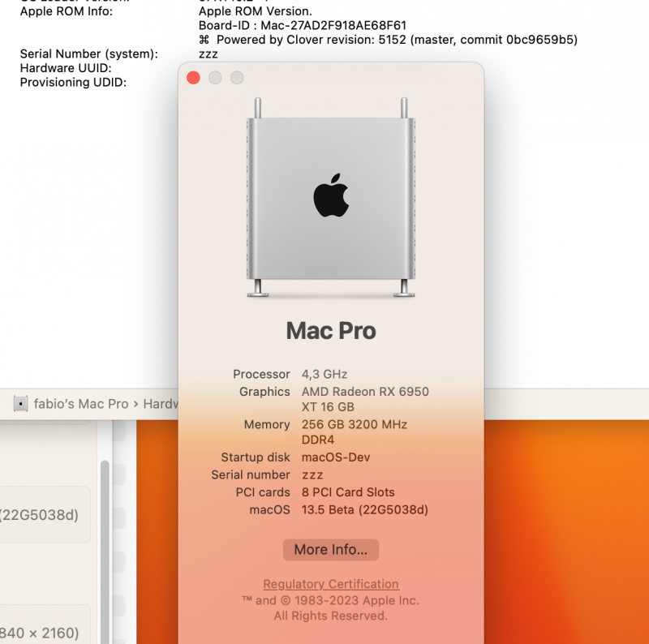The height and width of the screenshot is (644, 649).
Task: Select the Processor label
Action: tap(261, 374)
